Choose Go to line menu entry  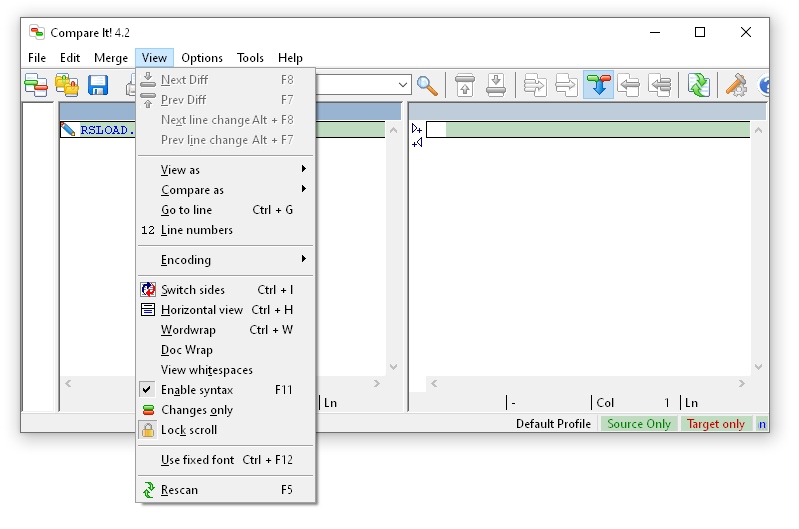click(226, 210)
